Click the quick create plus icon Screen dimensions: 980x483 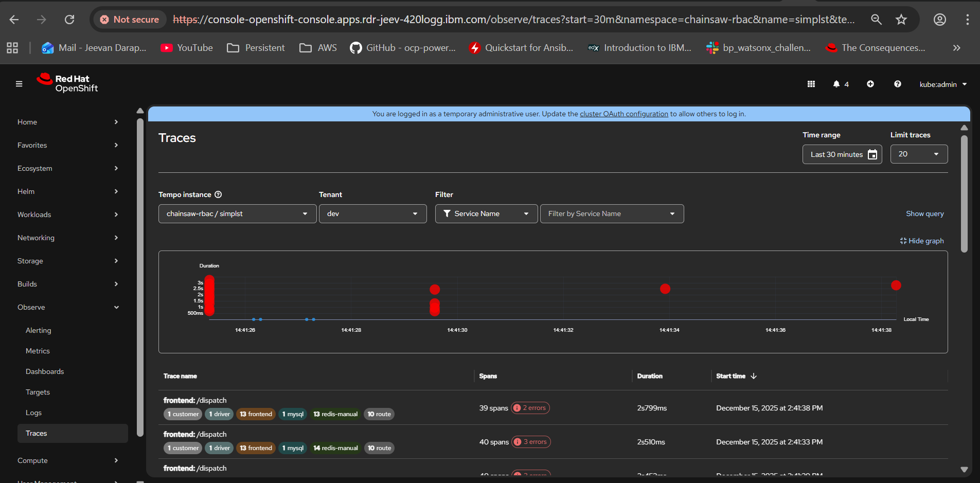pyautogui.click(x=870, y=84)
